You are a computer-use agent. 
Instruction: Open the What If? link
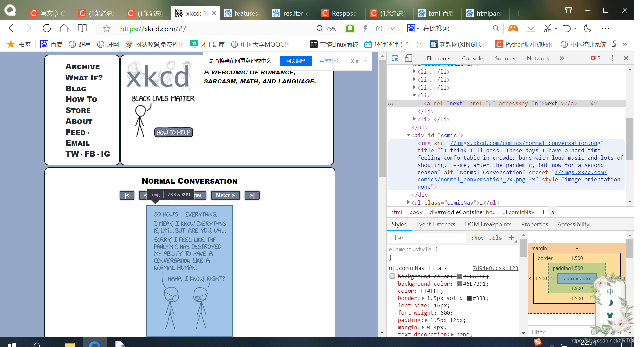(x=84, y=78)
